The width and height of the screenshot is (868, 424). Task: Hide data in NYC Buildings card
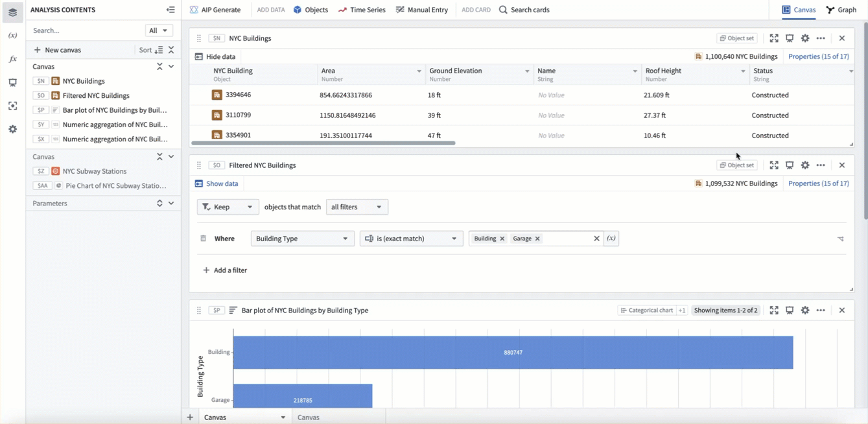tap(215, 56)
